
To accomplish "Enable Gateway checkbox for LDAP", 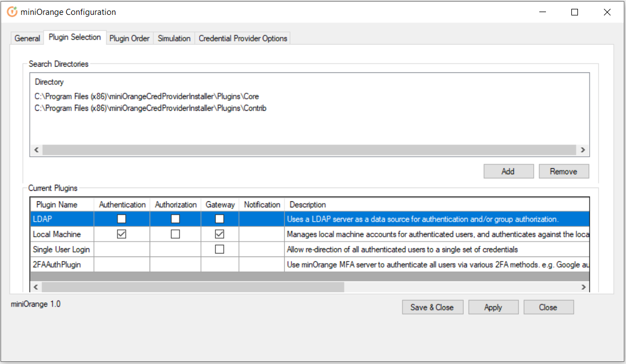I will coord(220,219).
